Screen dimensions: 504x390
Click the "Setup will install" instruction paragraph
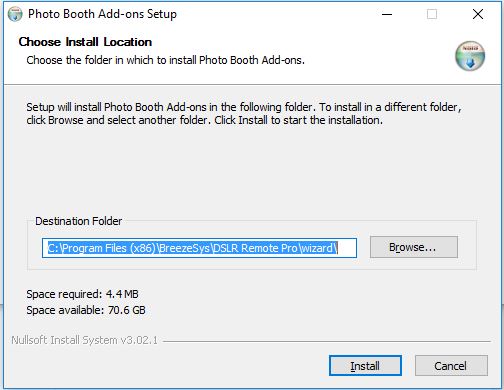tap(244, 113)
